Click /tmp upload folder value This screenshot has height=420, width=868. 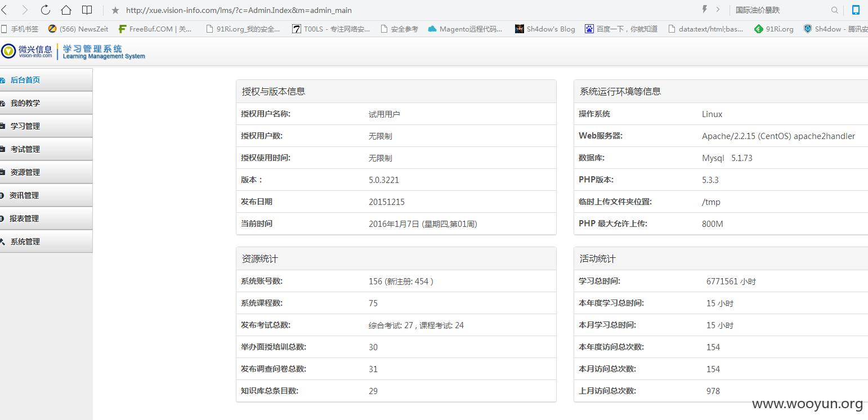pos(711,202)
